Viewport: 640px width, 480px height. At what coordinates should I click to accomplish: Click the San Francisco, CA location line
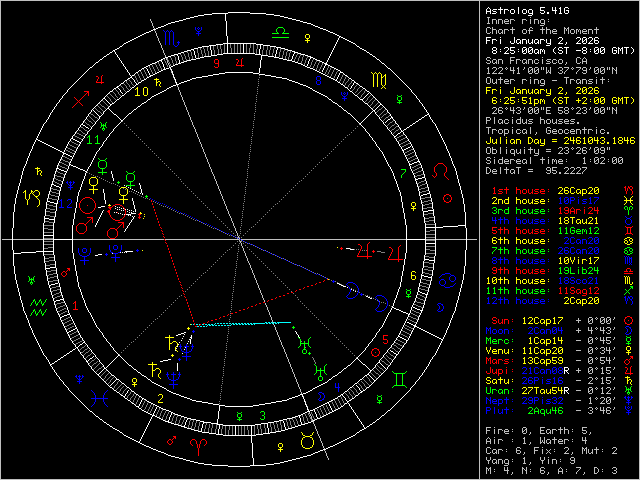pyautogui.click(x=531, y=60)
